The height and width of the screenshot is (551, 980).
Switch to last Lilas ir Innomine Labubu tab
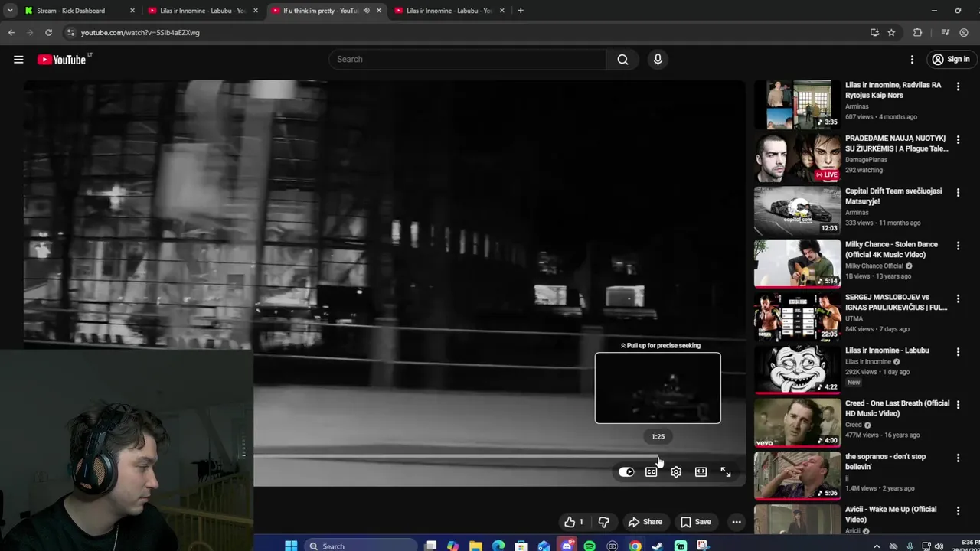pos(449,11)
